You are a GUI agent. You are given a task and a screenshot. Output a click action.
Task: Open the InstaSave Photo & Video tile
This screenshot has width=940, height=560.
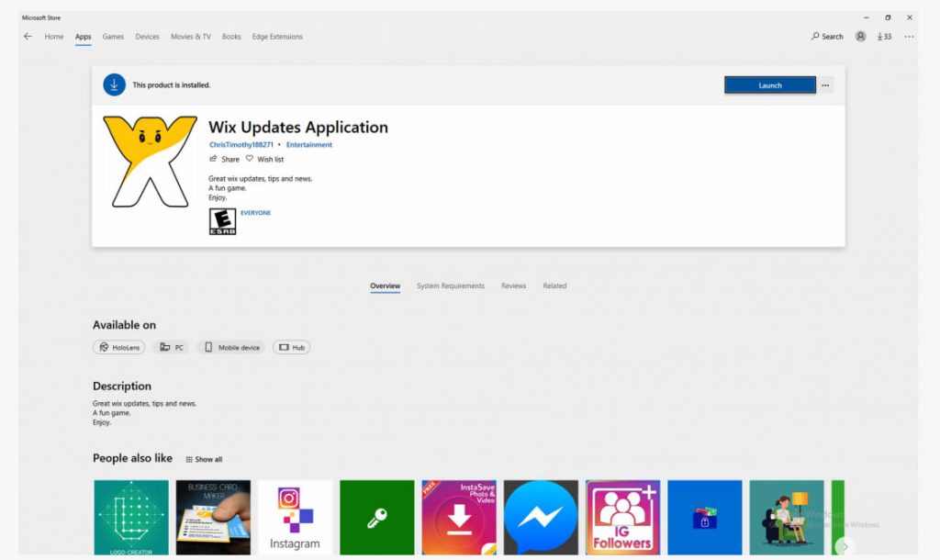point(459,517)
